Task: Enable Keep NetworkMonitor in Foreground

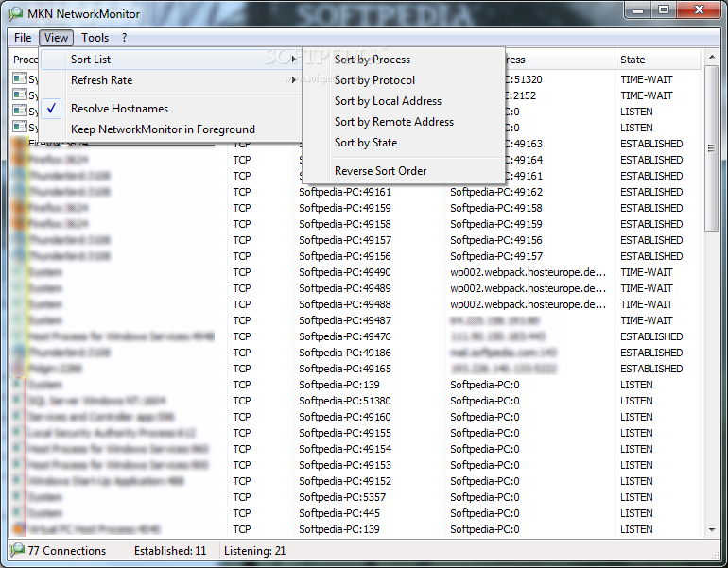Action: coord(171,129)
